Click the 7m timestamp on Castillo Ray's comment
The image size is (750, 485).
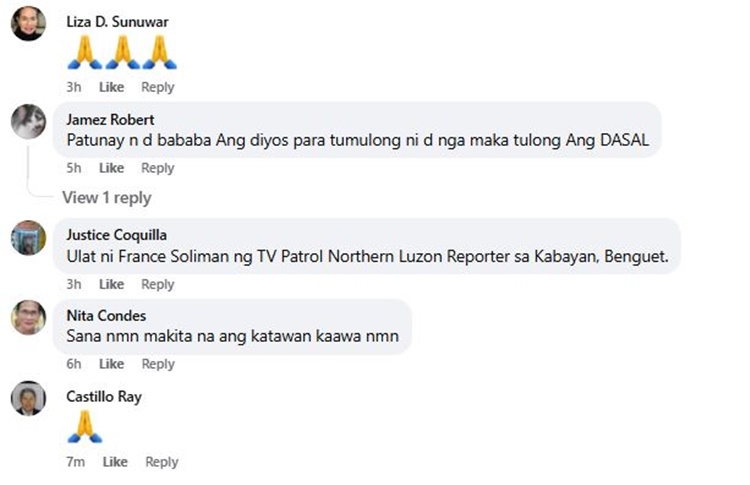(x=76, y=462)
